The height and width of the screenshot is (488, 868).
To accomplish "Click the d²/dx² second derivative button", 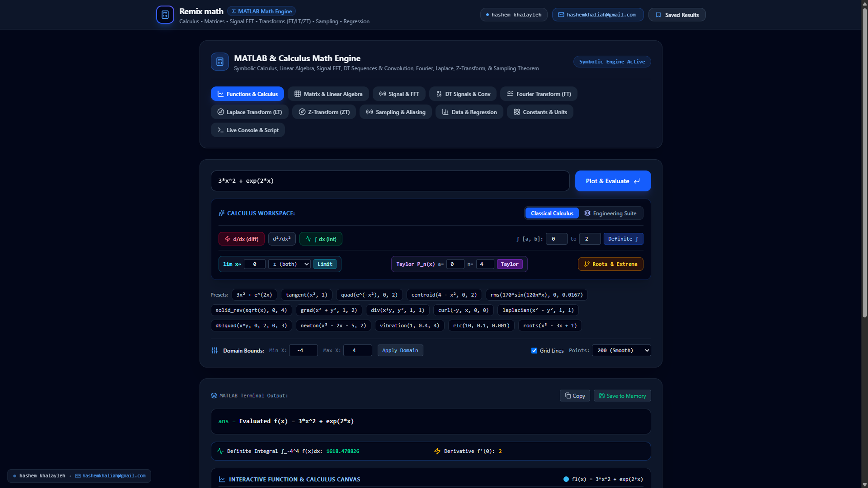I will (282, 239).
